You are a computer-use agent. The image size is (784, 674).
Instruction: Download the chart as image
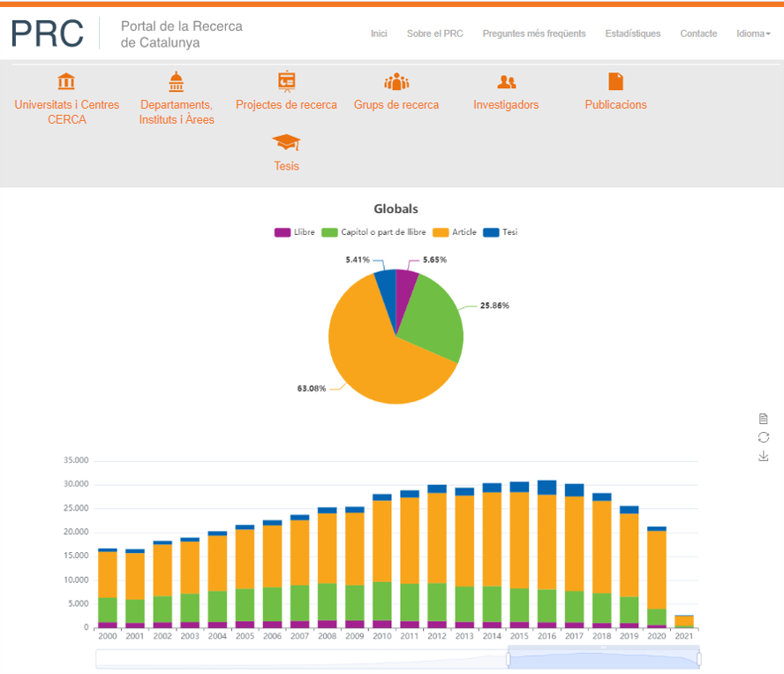764,456
